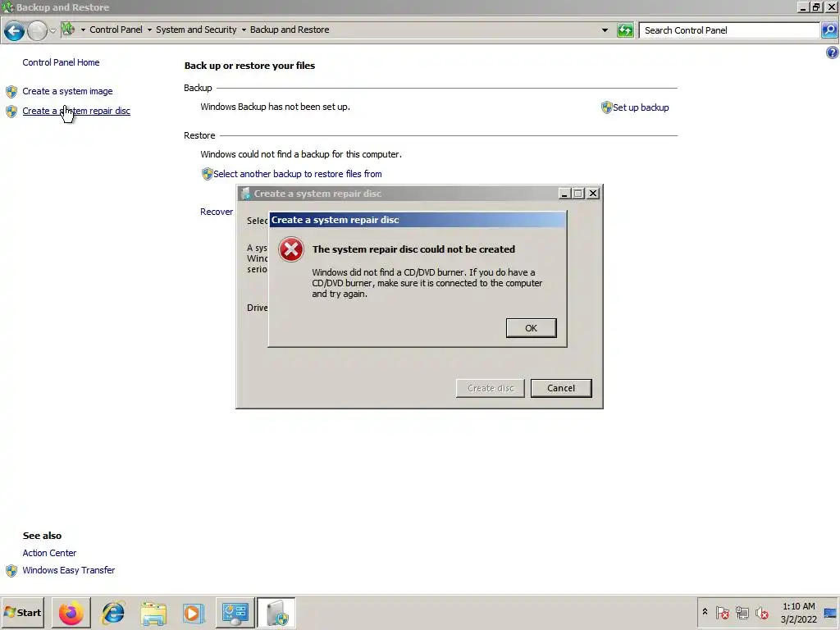Click the Control Panel address bar icon
The image size is (840, 630).
tap(68, 29)
